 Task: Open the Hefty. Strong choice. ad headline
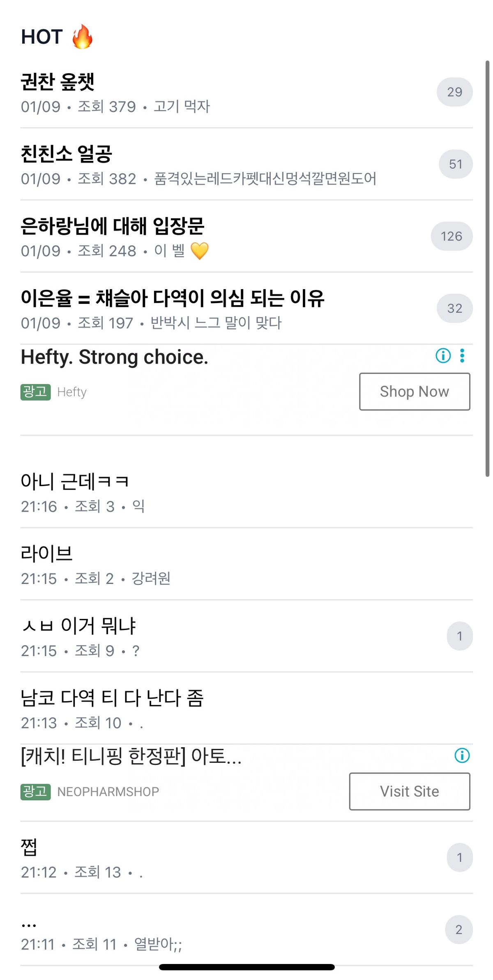[x=115, y=357]
